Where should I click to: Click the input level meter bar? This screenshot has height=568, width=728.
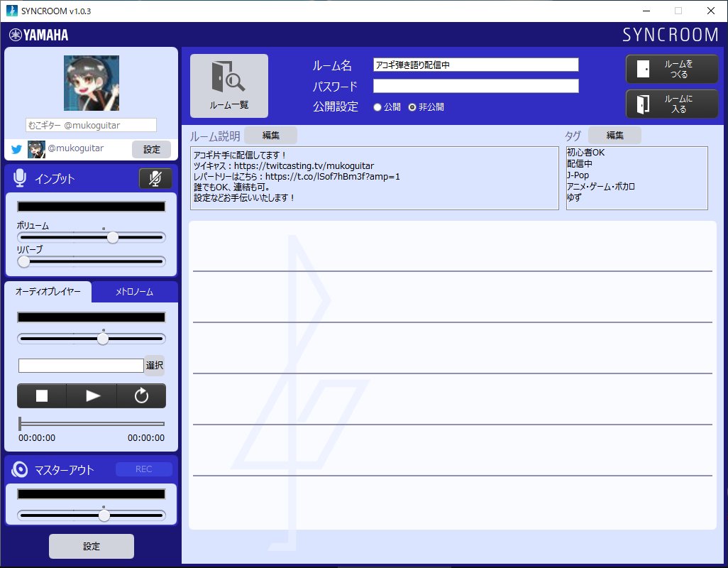[92, 207]
